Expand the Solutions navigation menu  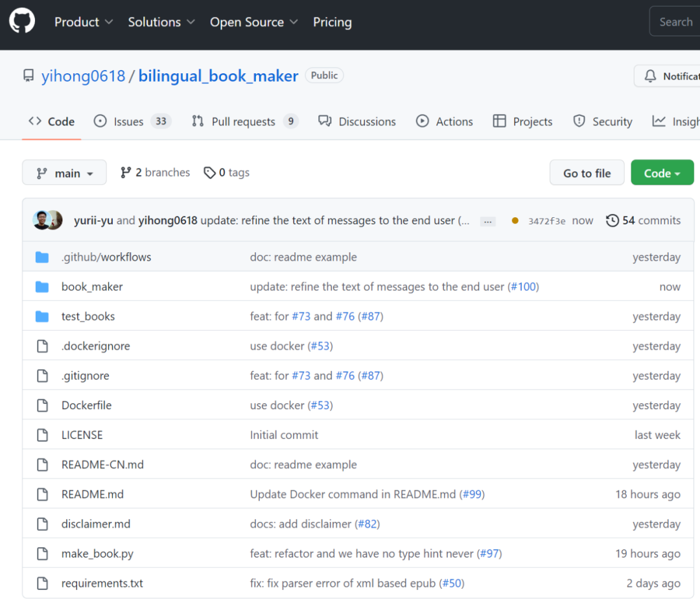tap(161, 22)
